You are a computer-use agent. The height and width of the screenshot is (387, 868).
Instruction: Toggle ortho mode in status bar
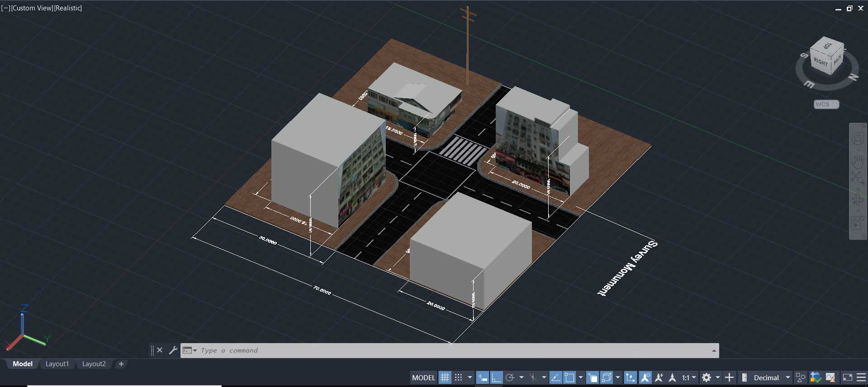point(496,377)
